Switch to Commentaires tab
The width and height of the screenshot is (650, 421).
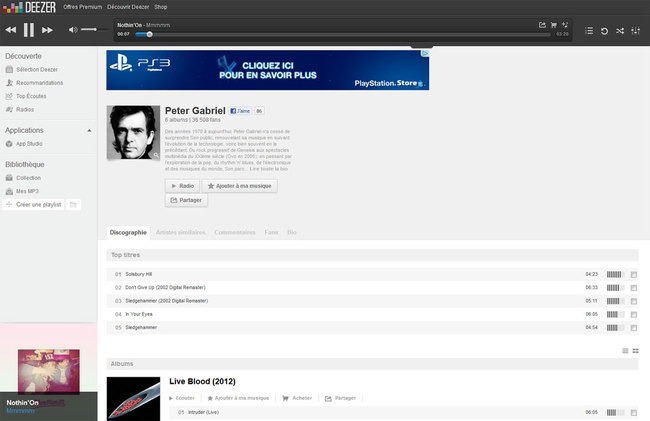coord(235,232)
